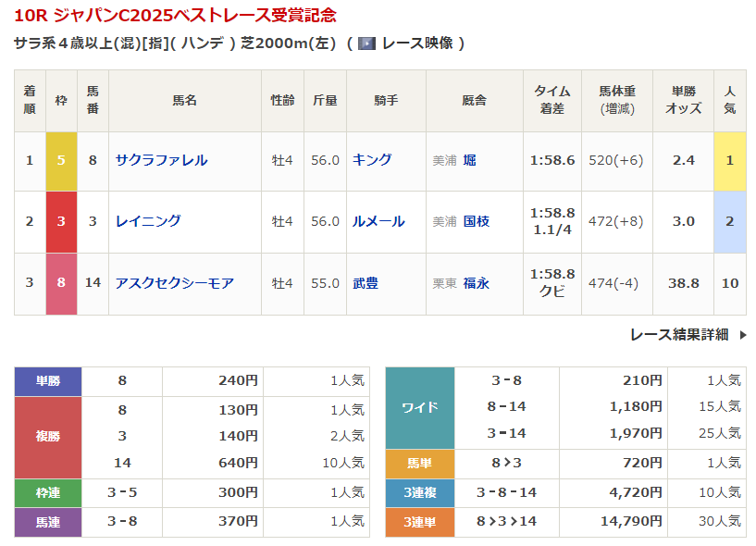View jockey ルメール profile

(378, 221)
